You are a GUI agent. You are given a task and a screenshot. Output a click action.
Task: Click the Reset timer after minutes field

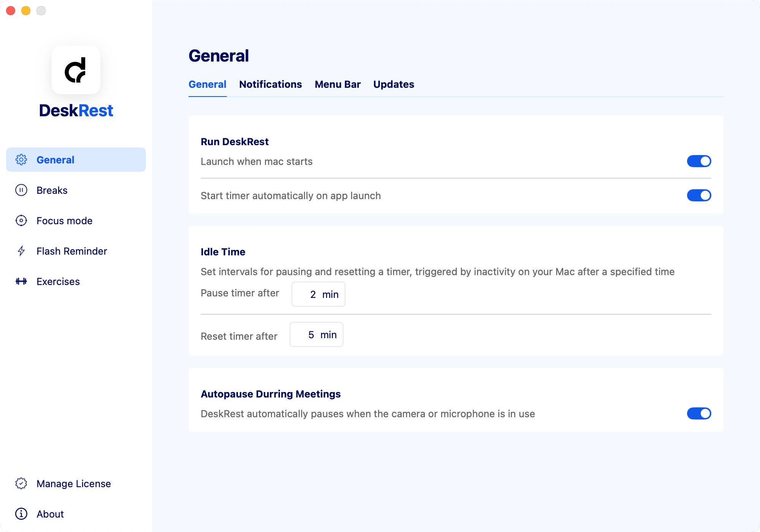[x=317, y=334]
